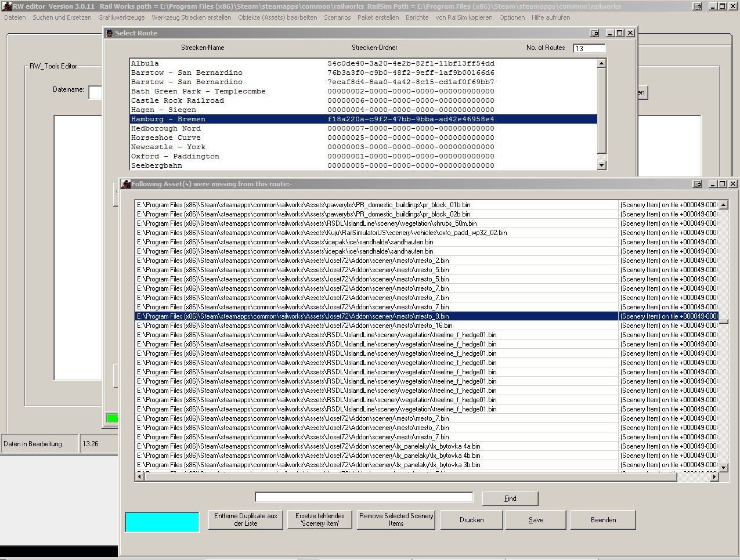The width and height of the screenshot is (740, 560).
Task: Click Remove Selected Scenery Items button
Action: pyautogui.click(x=396, y=519)
